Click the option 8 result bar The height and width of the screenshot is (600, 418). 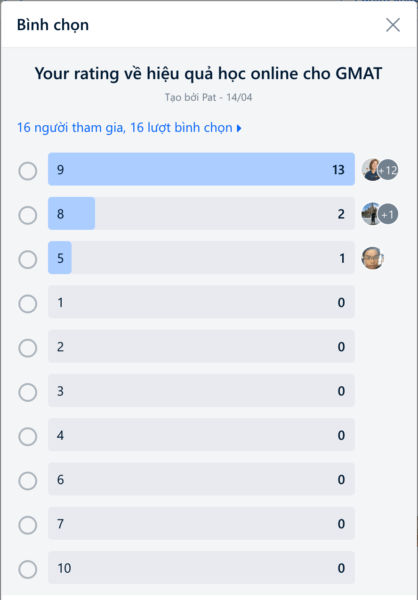coord(201,214)
